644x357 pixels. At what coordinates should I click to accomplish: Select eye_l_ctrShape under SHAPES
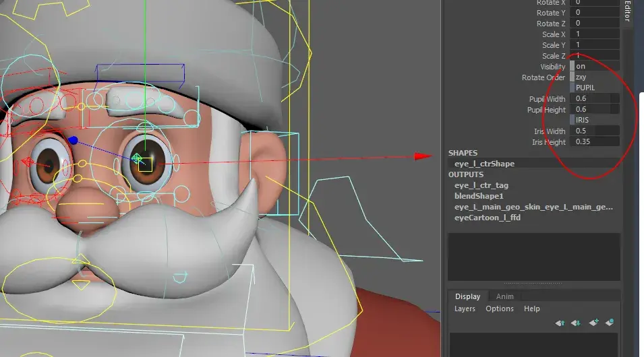(484, 164)
